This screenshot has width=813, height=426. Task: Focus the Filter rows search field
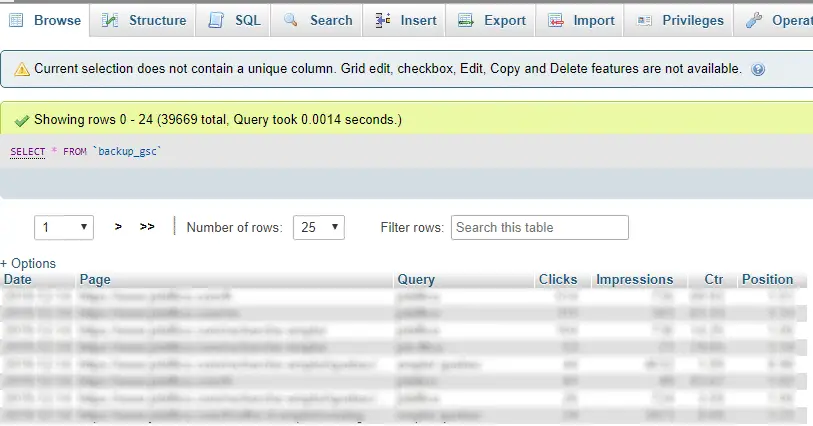tap(540, 228)
